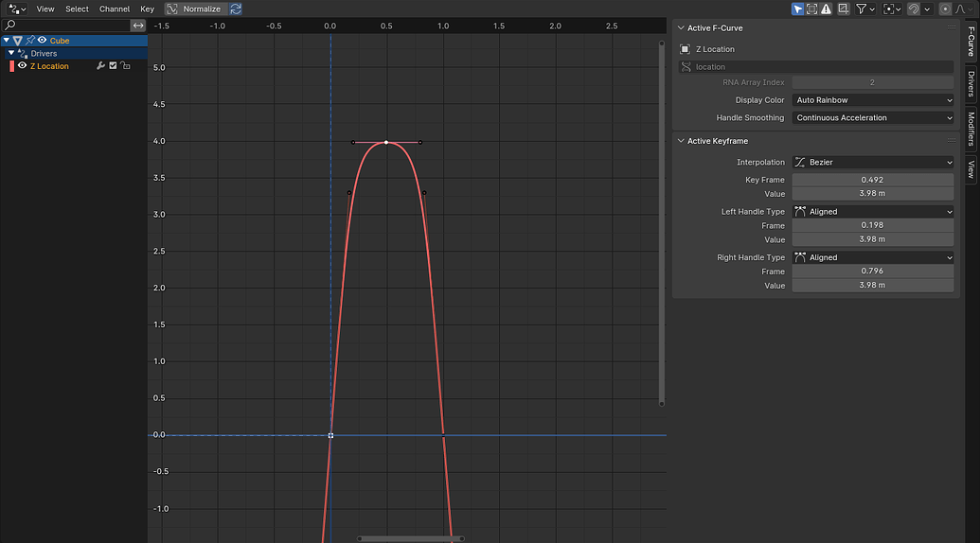The image size is (980, 543).
Task: Collapse the Active F-Curve panel
Action: coord(681,28)
